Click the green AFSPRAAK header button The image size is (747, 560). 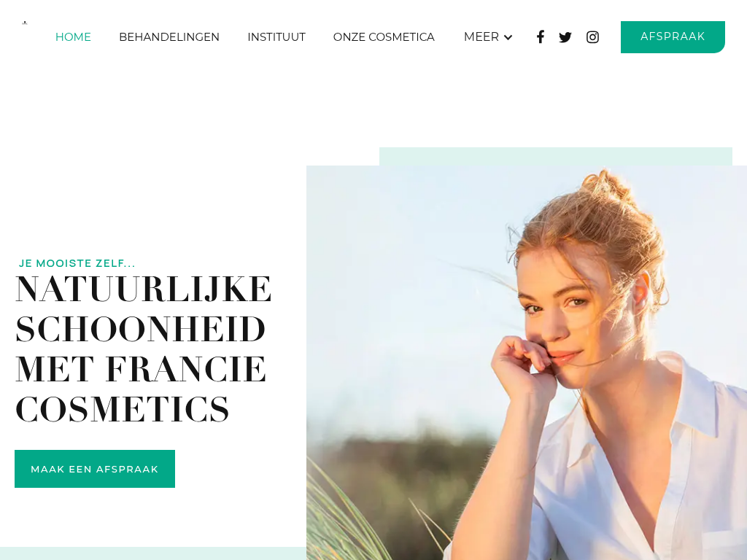(x=673, y=36)
